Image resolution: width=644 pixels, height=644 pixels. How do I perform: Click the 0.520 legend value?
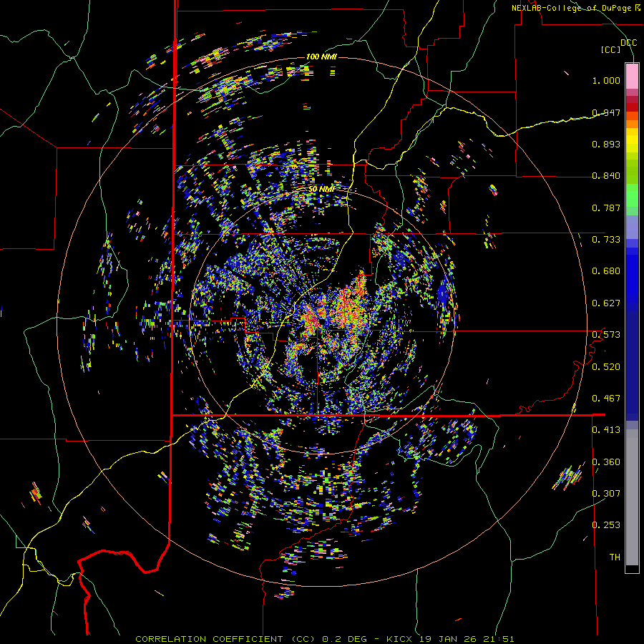(606, 367)
